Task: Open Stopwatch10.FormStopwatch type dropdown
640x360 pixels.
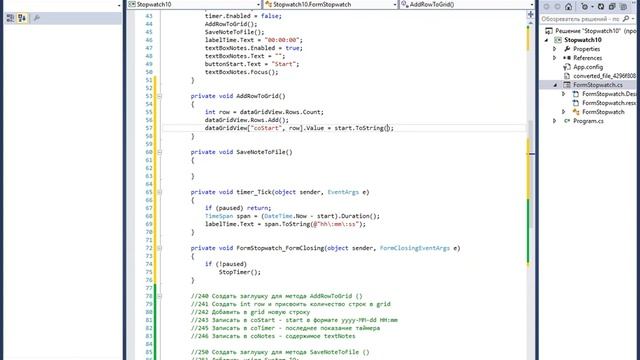Action: tap(331, 4)
